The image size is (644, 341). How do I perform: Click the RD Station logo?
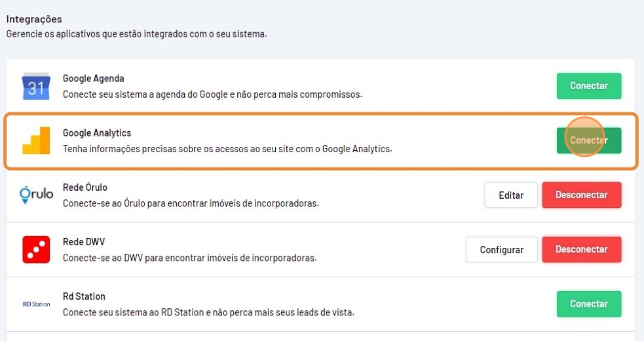click(36, 304)
